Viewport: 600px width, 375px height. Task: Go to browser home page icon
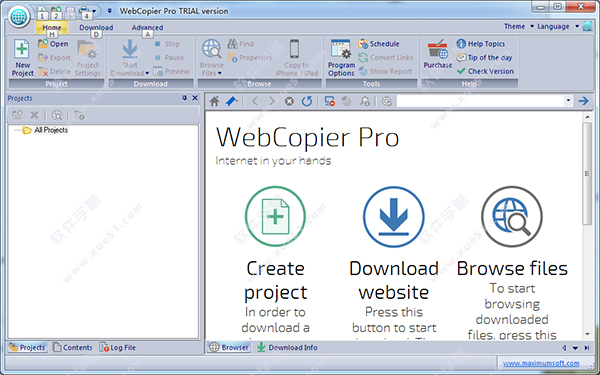[x=214, y=101]
